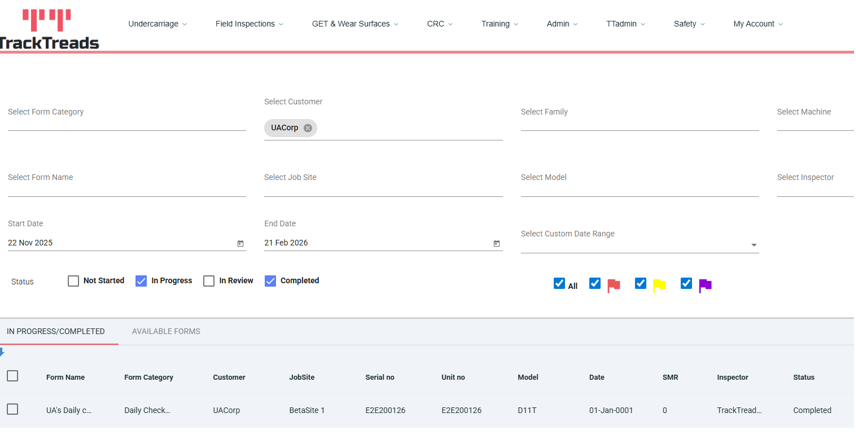Enable the In Review status checkbox
Screen dimensions: 856x433
click(209, 282)
